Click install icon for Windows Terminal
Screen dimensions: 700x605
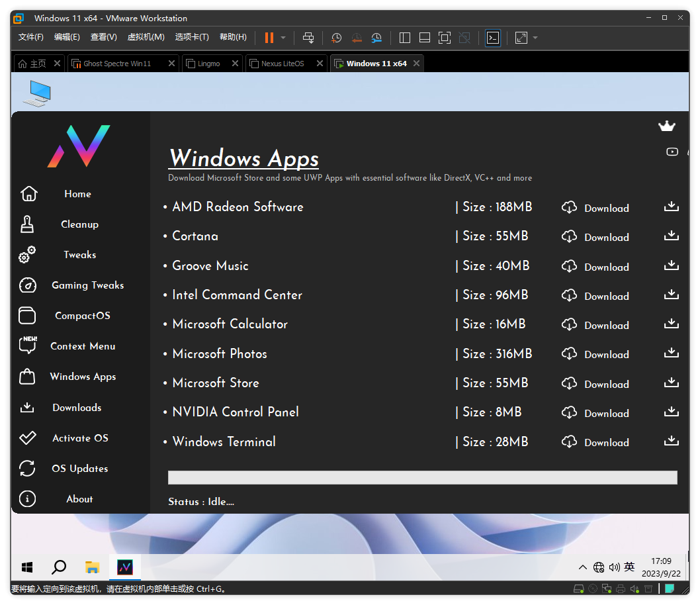671,441
